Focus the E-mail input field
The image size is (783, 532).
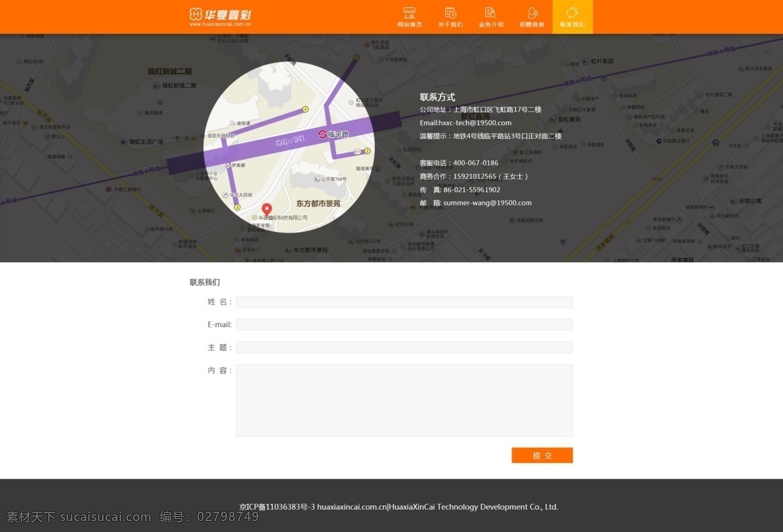(x=405, y=325)
